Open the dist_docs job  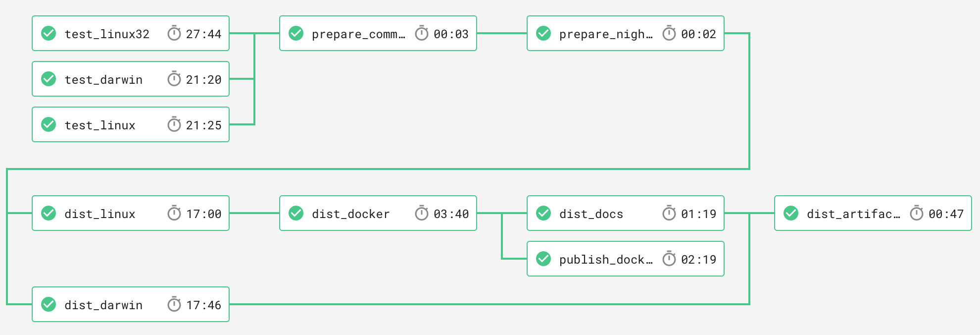591,214
